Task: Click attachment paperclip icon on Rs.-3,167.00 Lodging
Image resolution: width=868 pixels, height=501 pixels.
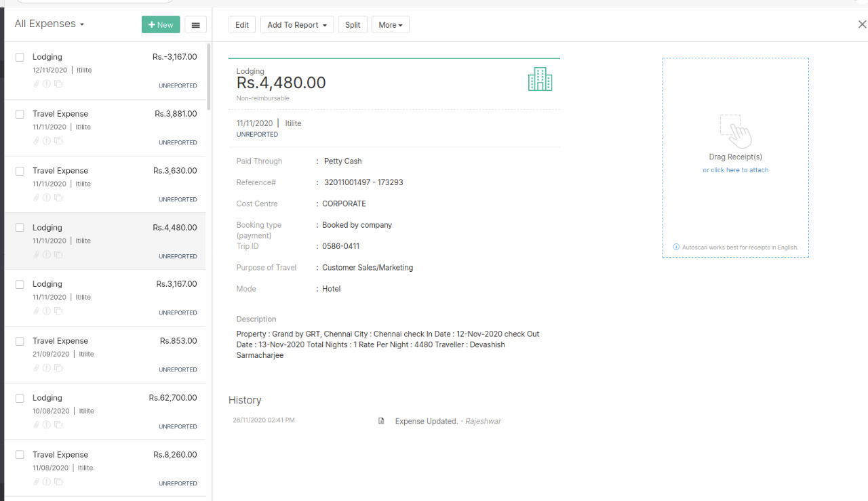Action: pyautogui.click(x=37, y=84)
